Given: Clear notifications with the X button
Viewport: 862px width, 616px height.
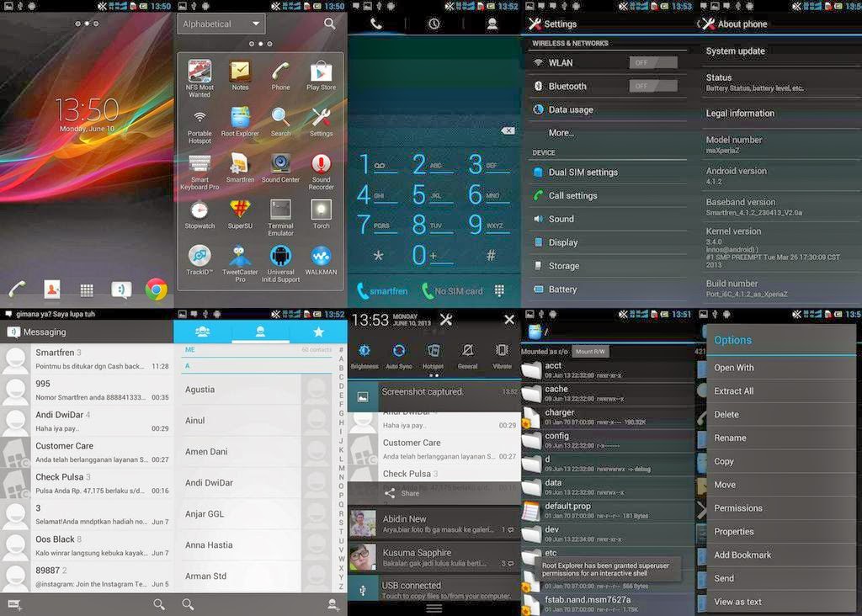Looking at the screenshot, I should [509, 320].
